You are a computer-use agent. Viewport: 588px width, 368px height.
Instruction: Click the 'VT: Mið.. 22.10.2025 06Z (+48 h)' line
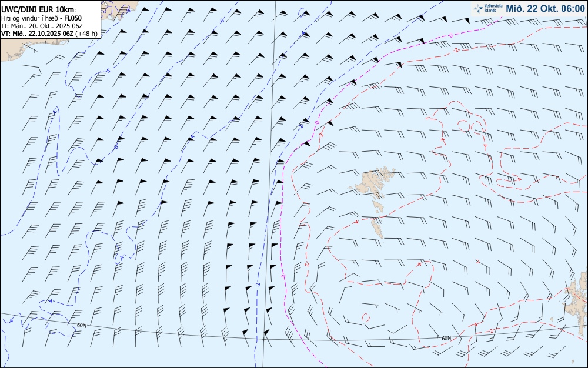49,34
